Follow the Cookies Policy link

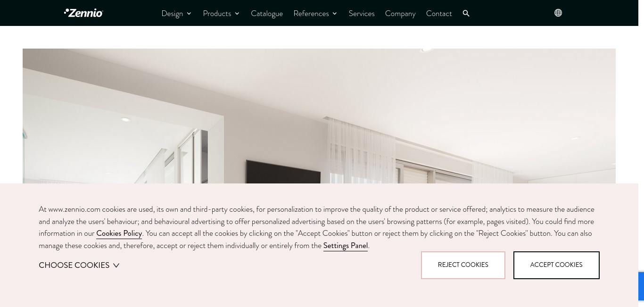click(119, 233)
